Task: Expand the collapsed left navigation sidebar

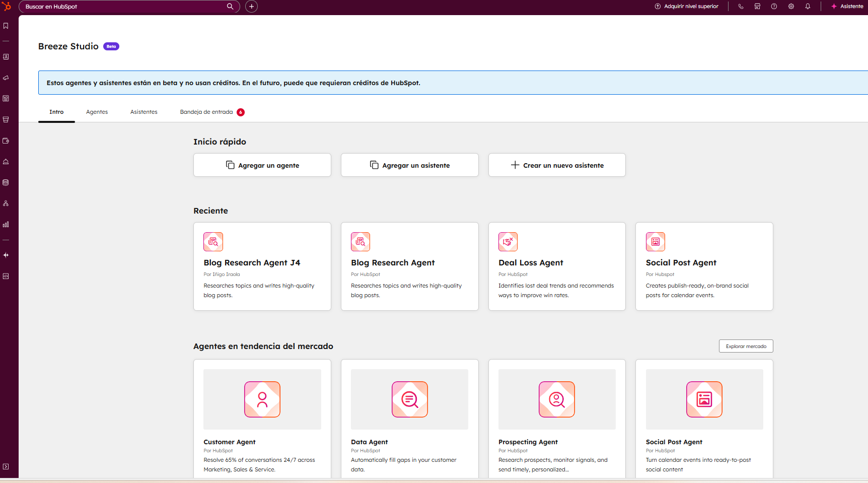Action: (6, 466)
